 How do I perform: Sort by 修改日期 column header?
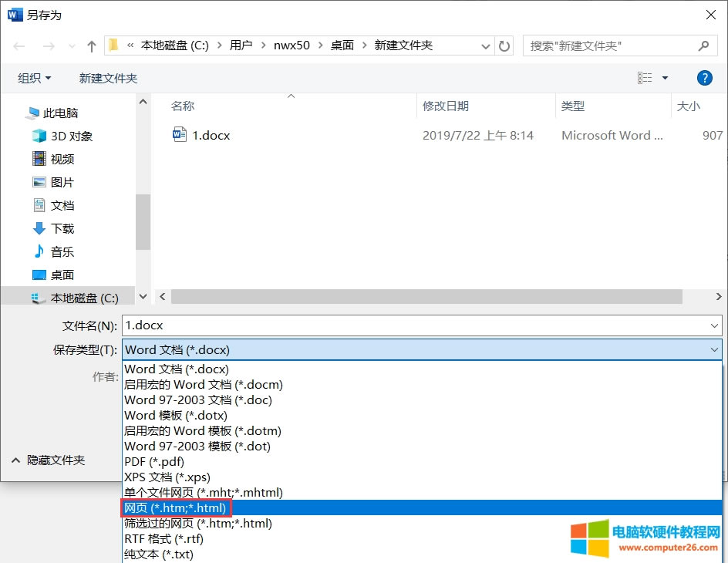(x=446, y=106)
